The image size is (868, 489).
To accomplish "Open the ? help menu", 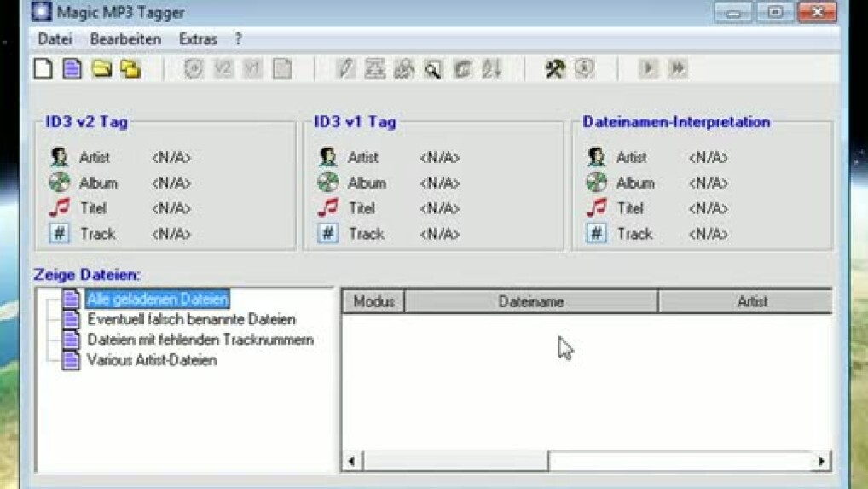I will tap(239, 39).
